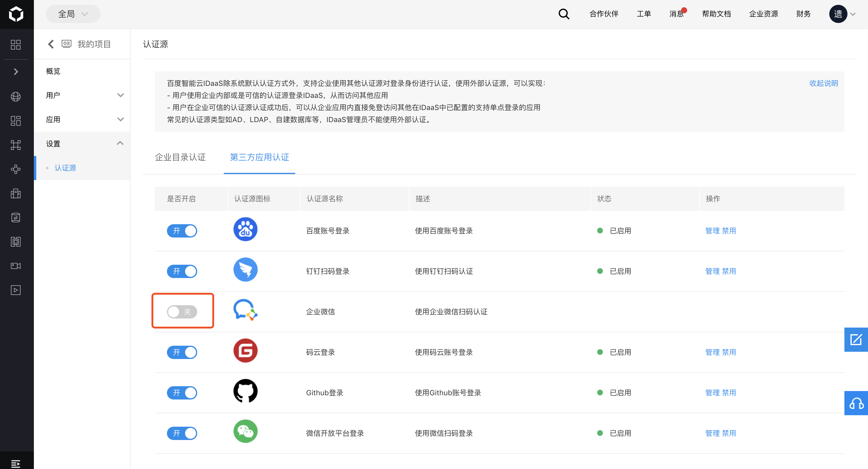The image size is (868, 469).
Task: Click 禁用 for 钉钉扫码登录
Action: pyautogui.click(x=729, y=271)
